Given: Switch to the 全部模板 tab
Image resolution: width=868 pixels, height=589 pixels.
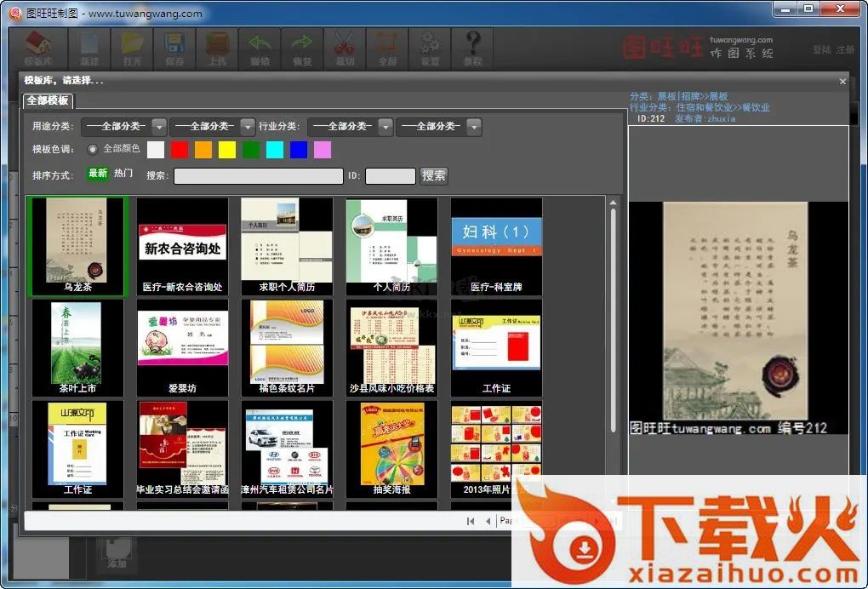Looking at the screenshot, I should tap(48, 100).
